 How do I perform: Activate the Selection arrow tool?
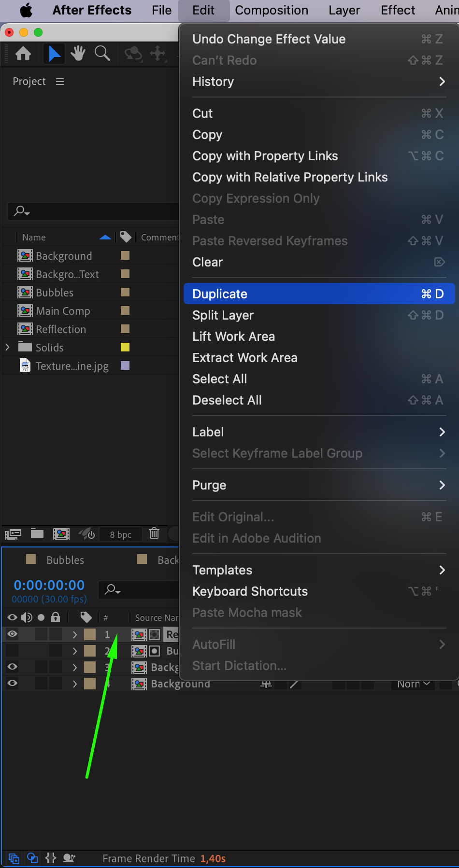tap(54, 53)
